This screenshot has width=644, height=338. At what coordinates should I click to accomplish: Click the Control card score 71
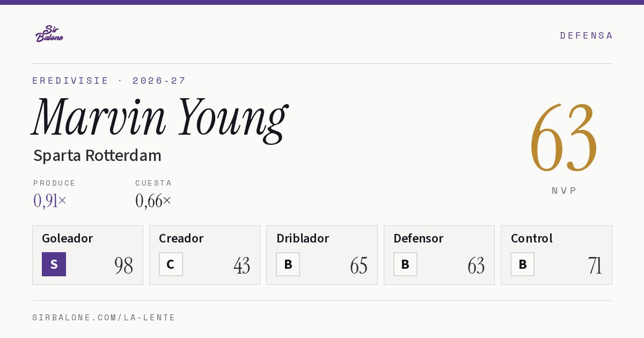(595, 266)
